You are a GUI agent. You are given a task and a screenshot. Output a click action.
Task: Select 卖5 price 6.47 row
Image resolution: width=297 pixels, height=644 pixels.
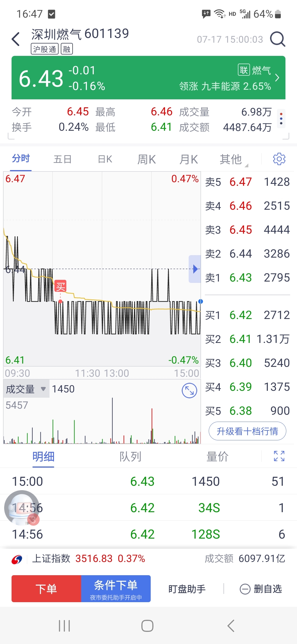click(248, 182)
